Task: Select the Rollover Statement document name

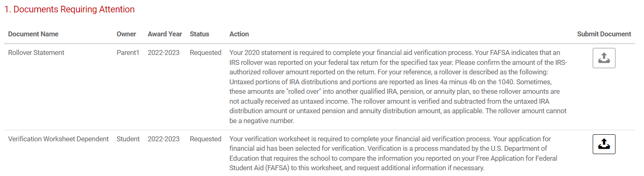Action: 36,52
